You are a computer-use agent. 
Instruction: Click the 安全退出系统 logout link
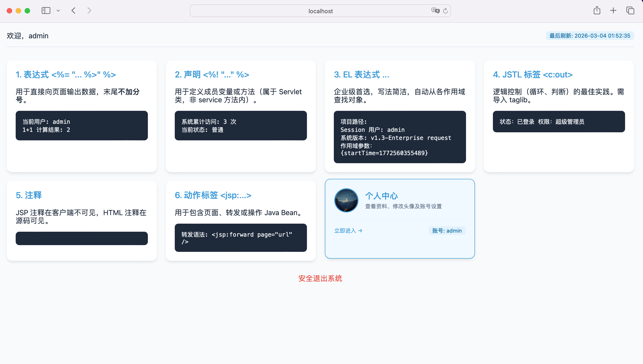point(320,278)
